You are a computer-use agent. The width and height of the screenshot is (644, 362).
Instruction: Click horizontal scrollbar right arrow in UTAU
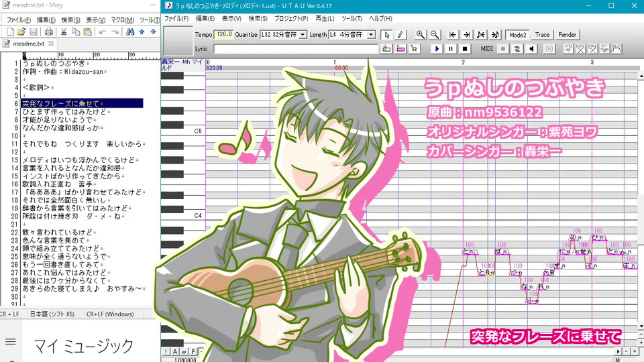pyautogui.click(x=618, y=352)
